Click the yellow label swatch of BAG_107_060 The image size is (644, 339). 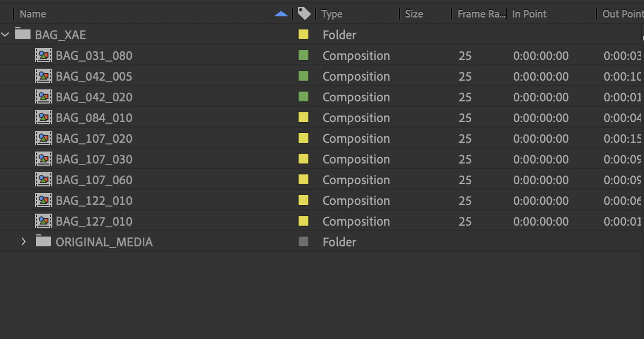click(303, 180)
